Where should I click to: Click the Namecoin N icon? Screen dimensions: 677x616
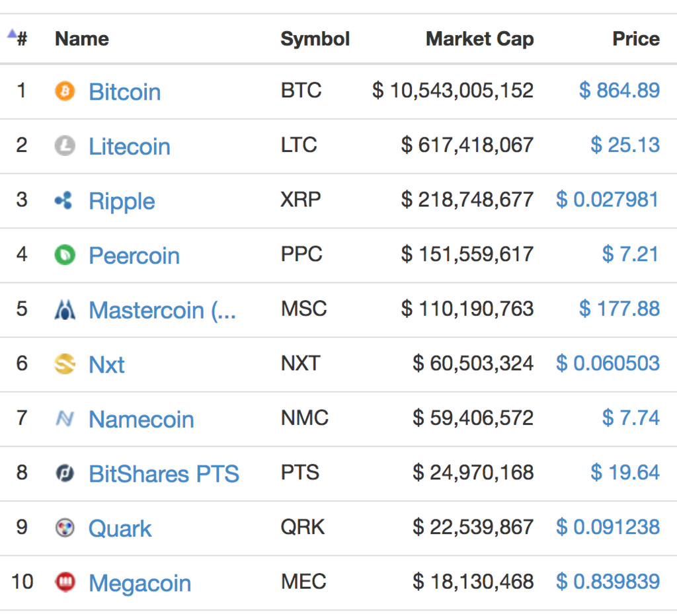click(65, 418)
